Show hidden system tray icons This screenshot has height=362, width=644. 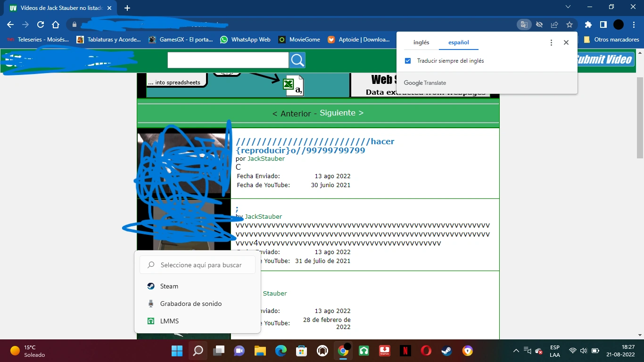(516, 351)
